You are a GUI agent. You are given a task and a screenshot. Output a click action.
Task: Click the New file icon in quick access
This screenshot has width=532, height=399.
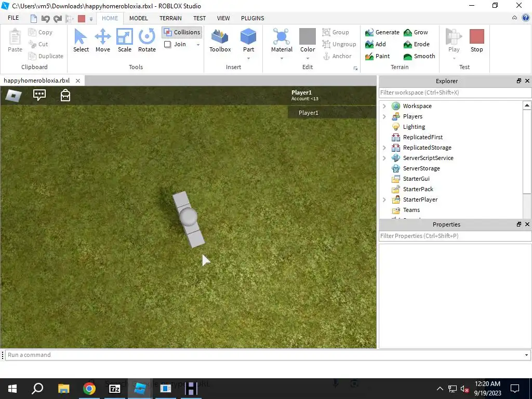pos(34,18)
